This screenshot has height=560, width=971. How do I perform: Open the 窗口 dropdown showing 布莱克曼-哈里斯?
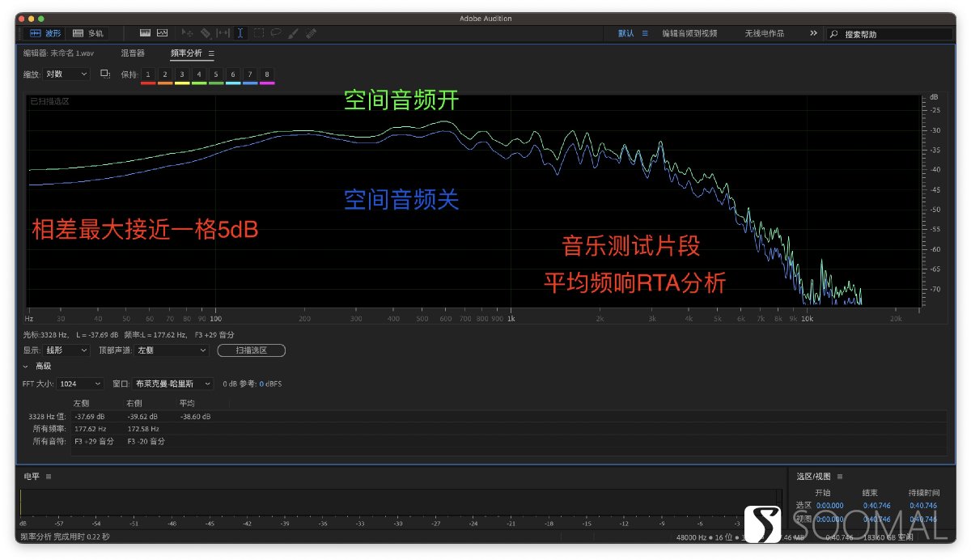click(172, 383)
